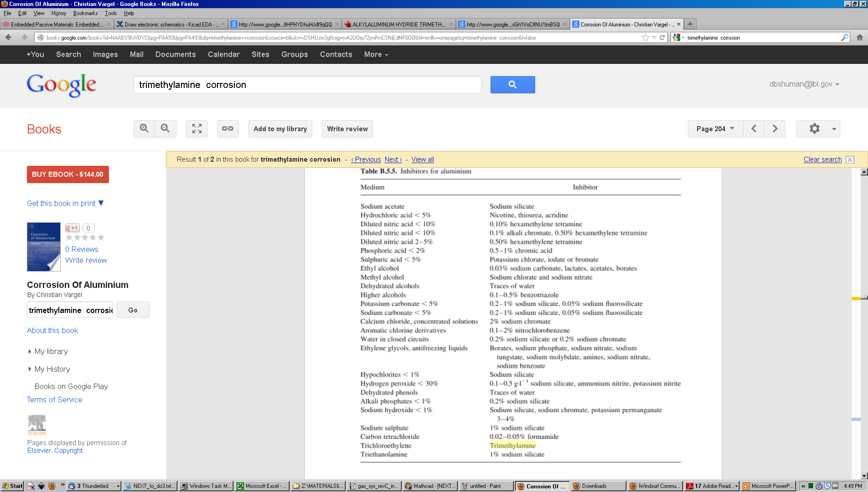This screenshot has height=492, width=868.
Task: Click the page scrollbar down arrow
Action: pyautogui.click(x=864, y=476)
